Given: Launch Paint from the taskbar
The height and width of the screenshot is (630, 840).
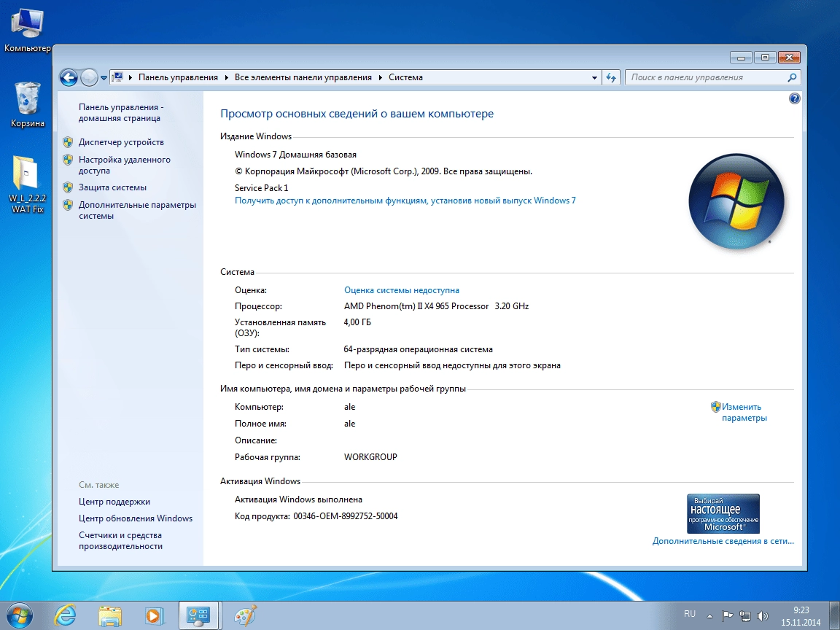Looking at the screenshot, I should click(246, 615).
